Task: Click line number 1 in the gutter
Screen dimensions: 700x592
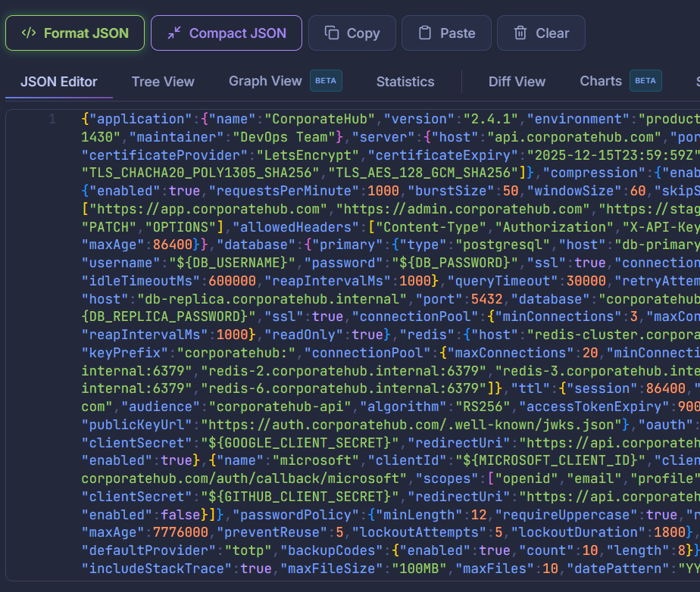Action: tap(52, 120)
